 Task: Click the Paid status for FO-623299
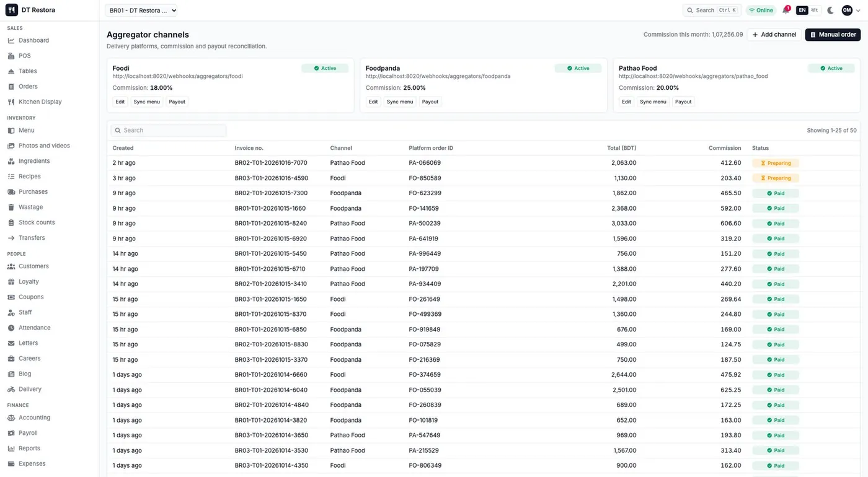point(776,193)
